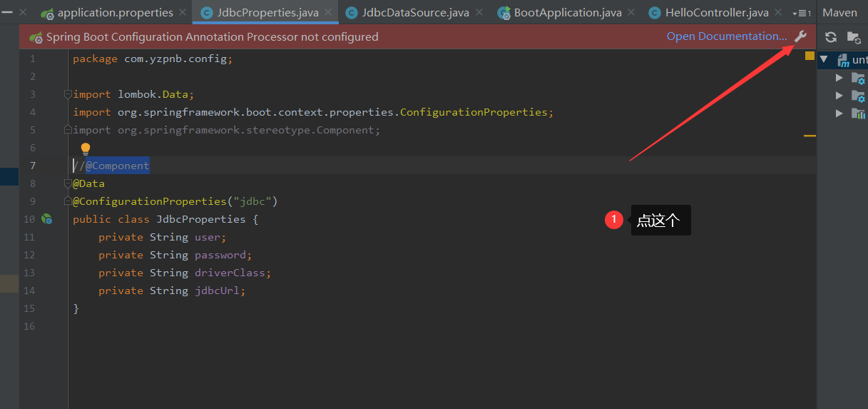Click the "jdbc" string literal
Image resolution: width=868 pixels, height=409 pixels.
(x=252, y=201)
